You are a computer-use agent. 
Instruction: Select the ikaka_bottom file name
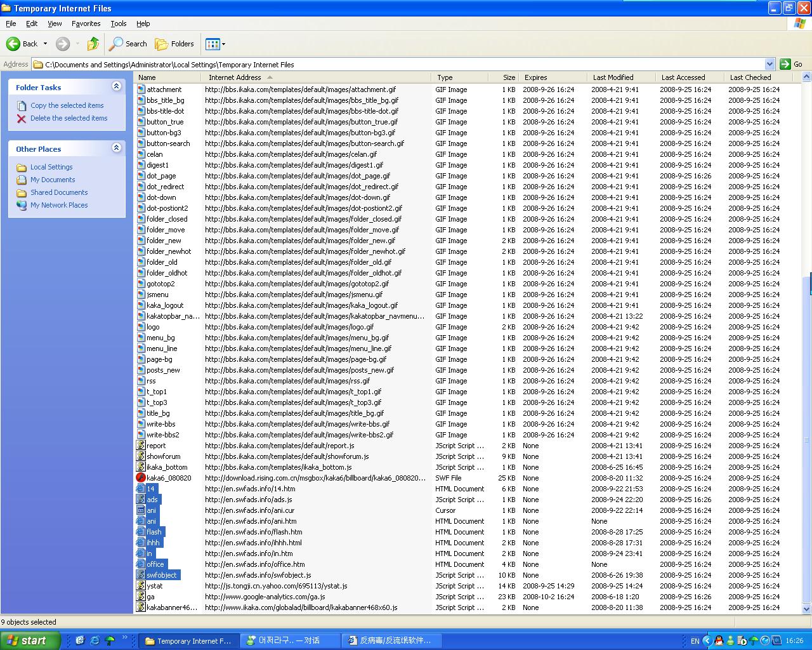(167, 467)
